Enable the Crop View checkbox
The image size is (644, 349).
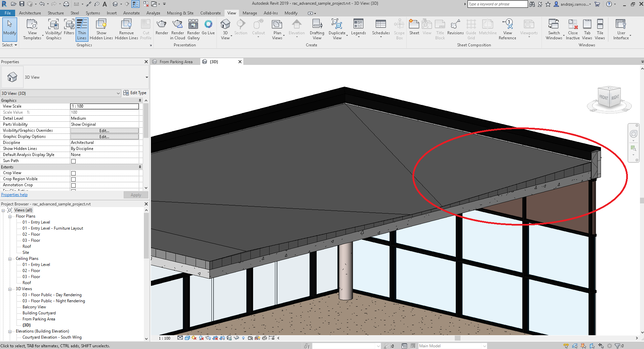tap(73, 173)
